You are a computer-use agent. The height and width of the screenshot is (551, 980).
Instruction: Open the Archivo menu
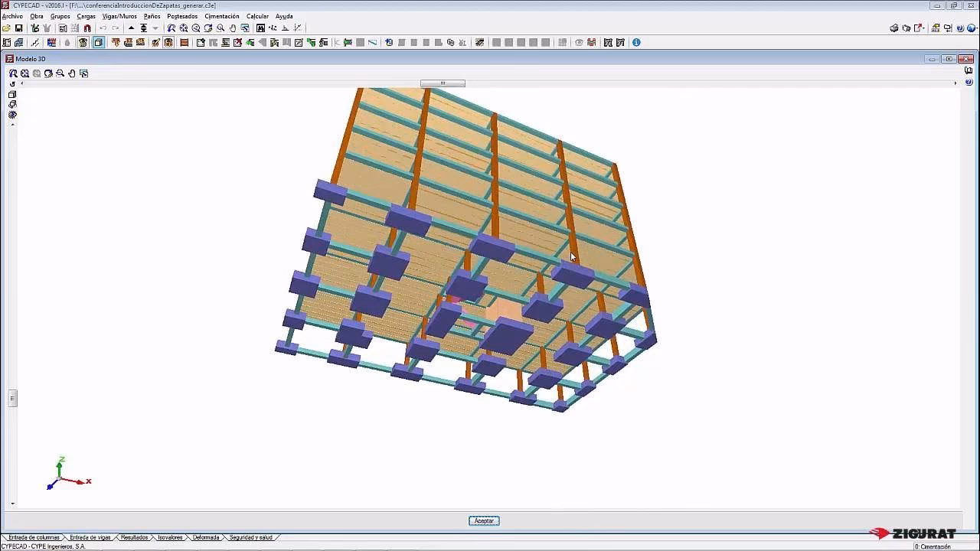pyautogui.click(x=12, y=16)
